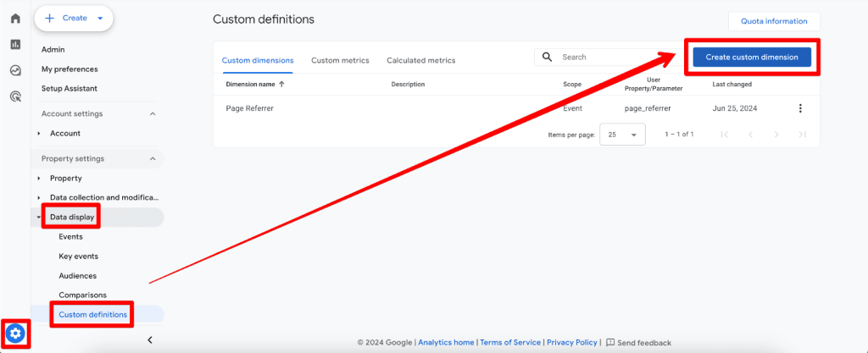The width and height of the screenshot is (868, 353).
Task: Switch to the Custom metrics tab
Action: 340,60
